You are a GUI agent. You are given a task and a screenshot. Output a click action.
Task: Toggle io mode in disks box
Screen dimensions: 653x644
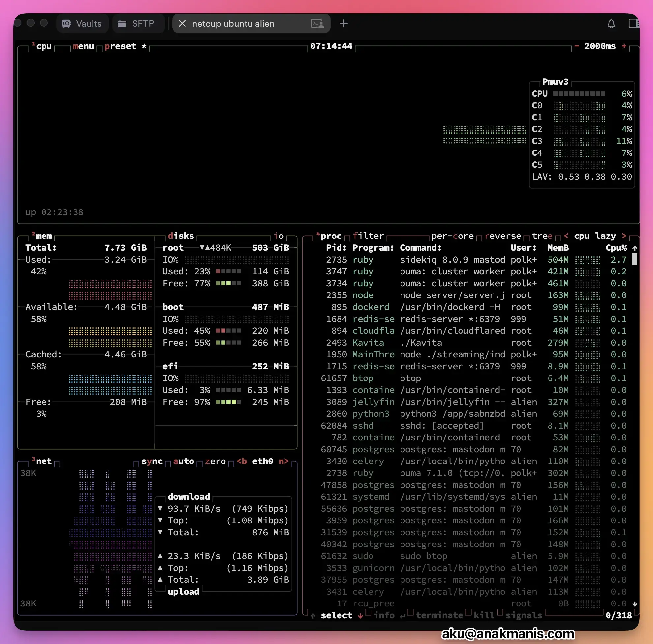(279, 236)
